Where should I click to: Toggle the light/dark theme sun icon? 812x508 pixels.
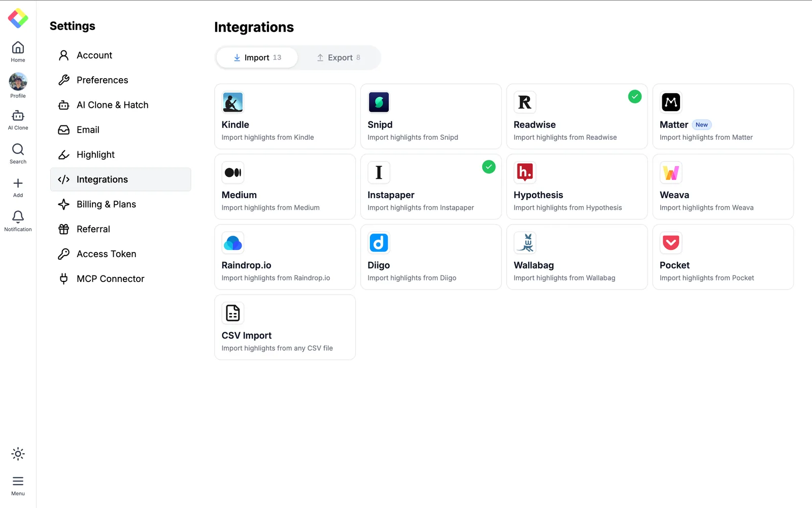coord(18,454)
